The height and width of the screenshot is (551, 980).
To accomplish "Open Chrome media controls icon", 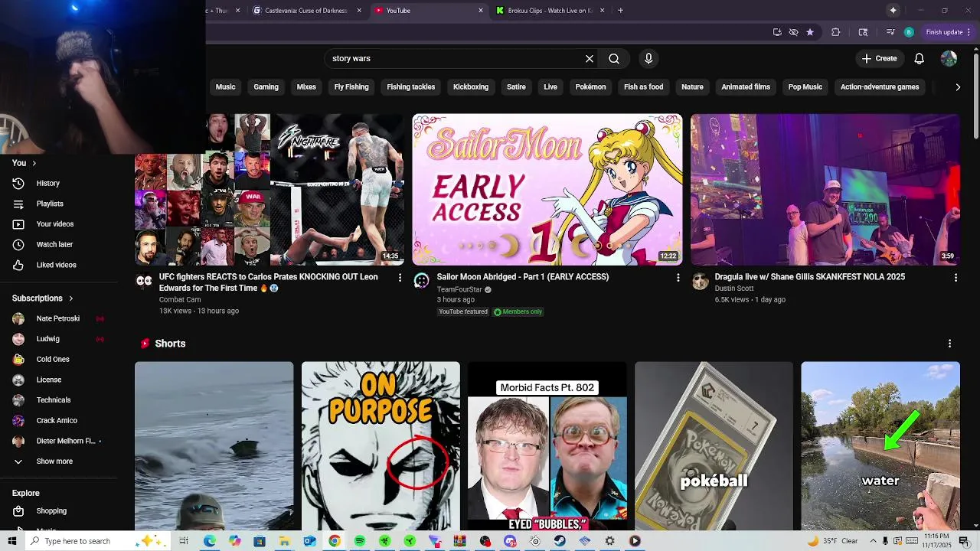I will [890, 32].
